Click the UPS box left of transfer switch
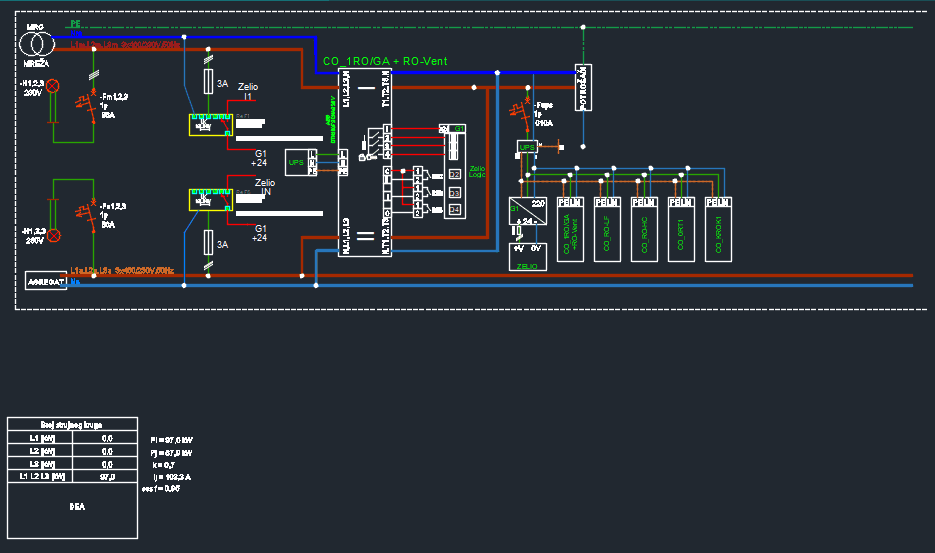This screenshot has width=935, height=553. (x=296, y=162)
